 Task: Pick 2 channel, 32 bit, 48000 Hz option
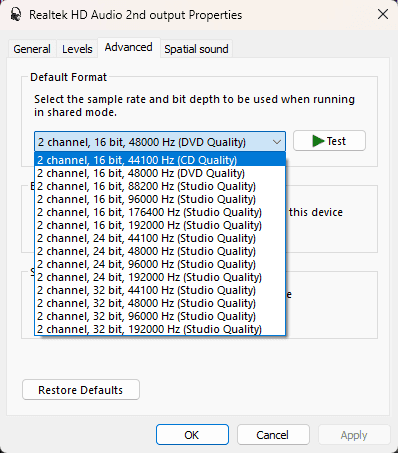(x=160, y=303)
